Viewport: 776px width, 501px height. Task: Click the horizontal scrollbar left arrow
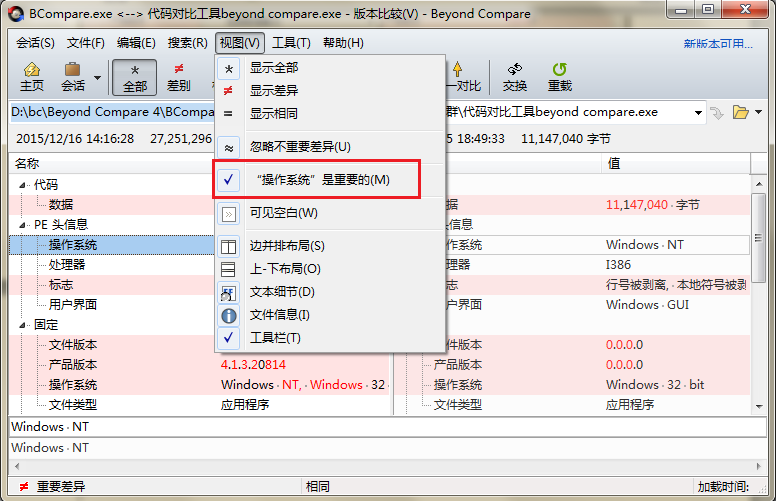(x=17, y=466)
